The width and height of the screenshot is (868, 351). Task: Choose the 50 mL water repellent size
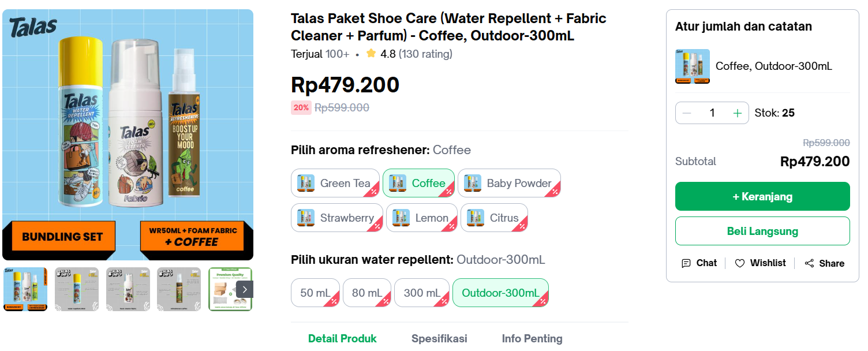pos(315,293)
